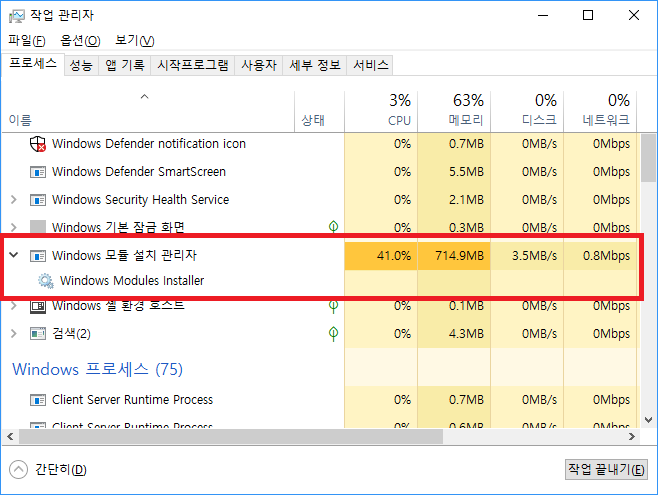Select the Windows Defender notification icon shield

(x=38, y=144)
